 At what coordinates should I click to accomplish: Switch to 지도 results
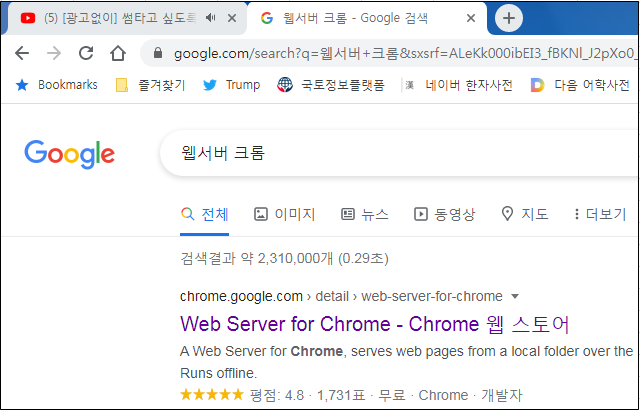524,214
